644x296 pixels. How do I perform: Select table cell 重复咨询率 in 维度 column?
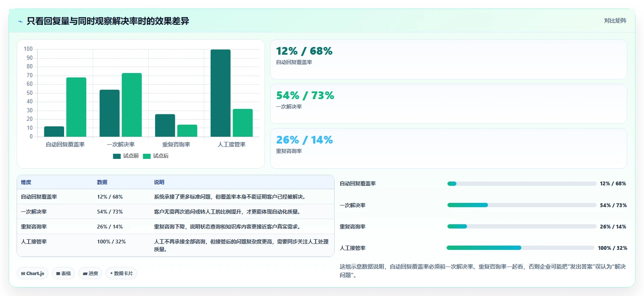click(x=34, y=227)
